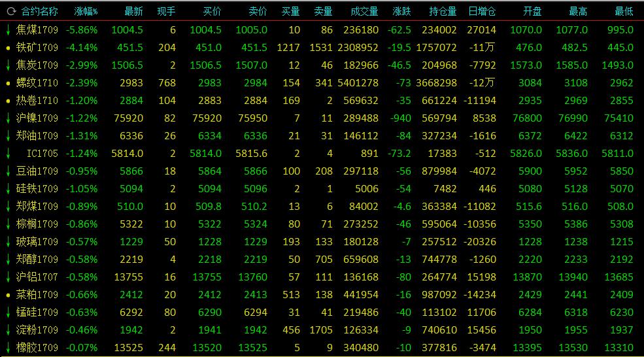Click the down arrow icon for IC1705

(8, 153)
